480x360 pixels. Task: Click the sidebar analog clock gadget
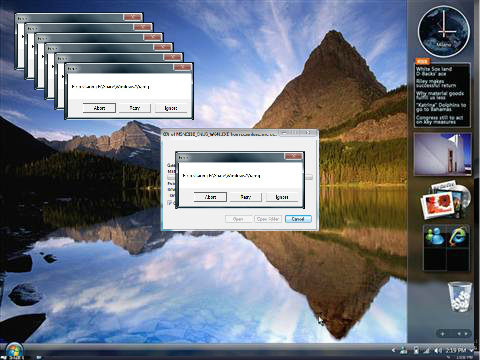click(x=444, y=31)
